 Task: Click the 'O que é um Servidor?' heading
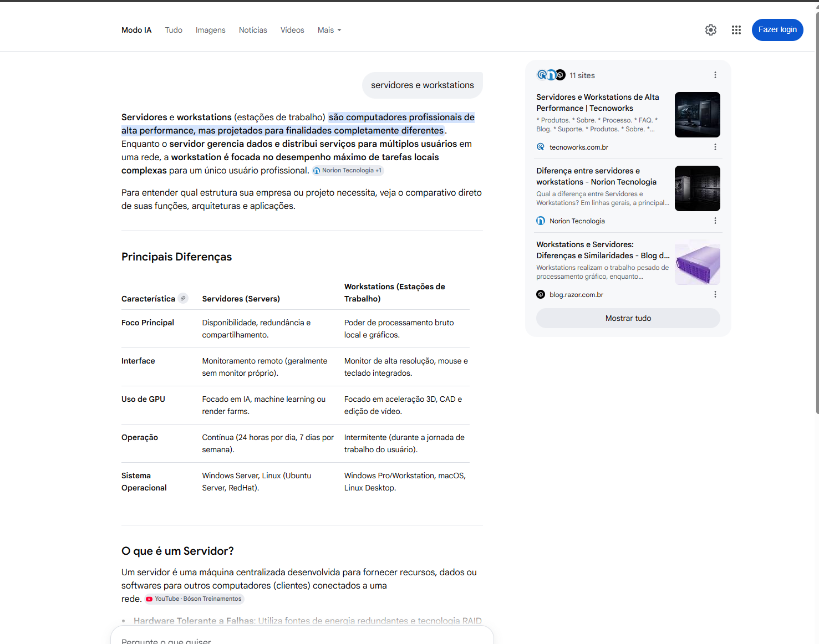(x=177, y=551)
